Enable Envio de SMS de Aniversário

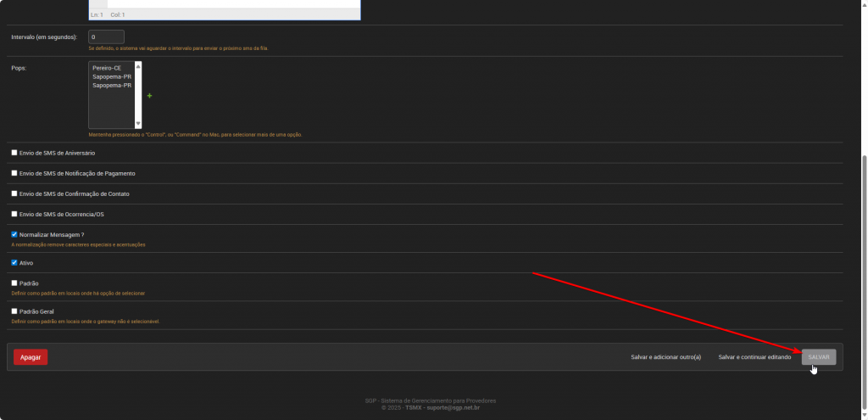click(x=14, y=153)
